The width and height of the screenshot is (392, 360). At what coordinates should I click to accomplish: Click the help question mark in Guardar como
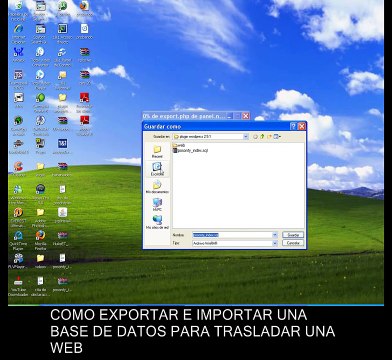pyautogui.click(x=293, y=126)
